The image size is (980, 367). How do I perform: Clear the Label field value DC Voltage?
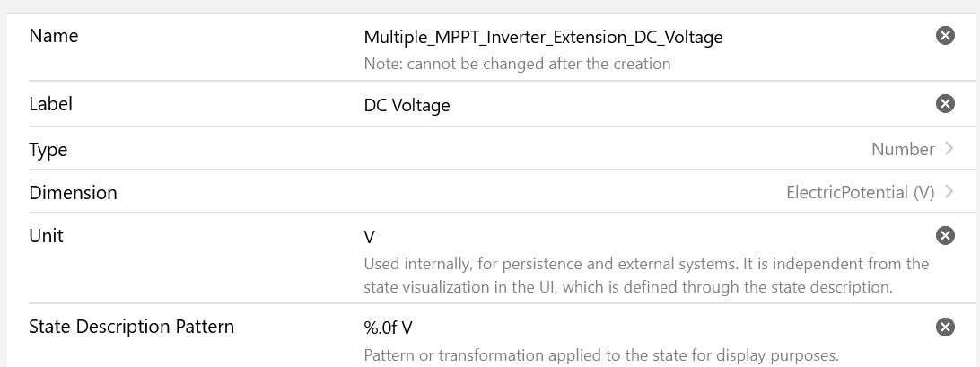click(x=945, y=104)
